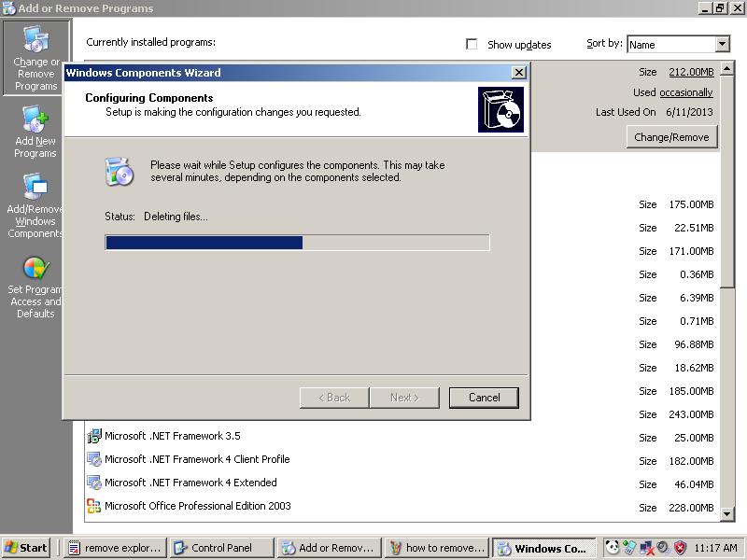
Task: Click the 22.51MB size value
Action: click(694, 228)
